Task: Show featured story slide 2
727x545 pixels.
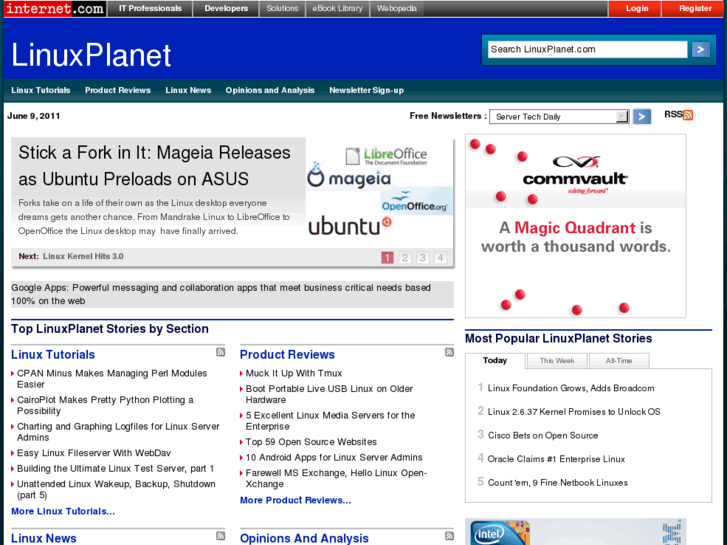Action: (x=405, y=257)
